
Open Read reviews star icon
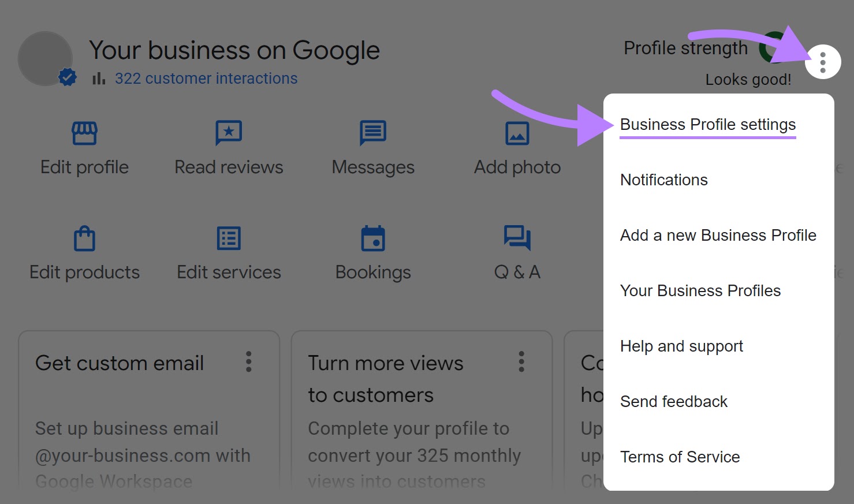[229, 133]
